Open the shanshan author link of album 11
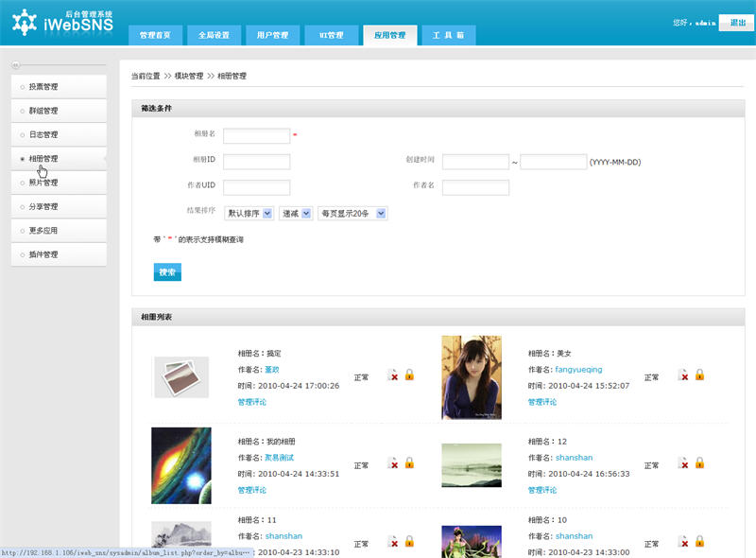 283,536
